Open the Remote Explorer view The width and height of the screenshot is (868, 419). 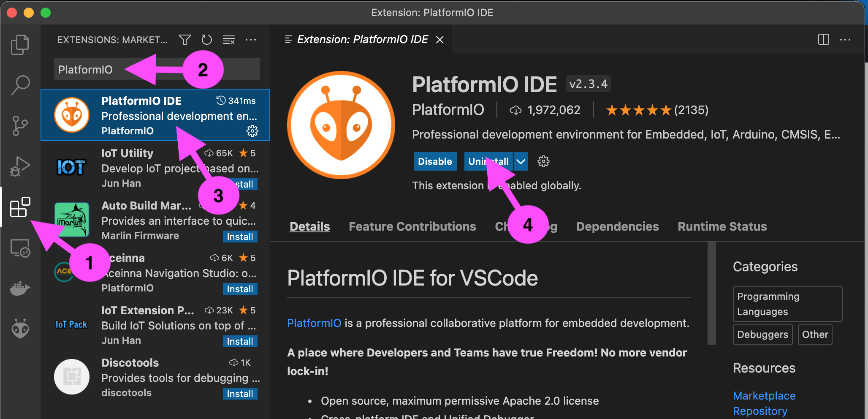tap(20, 248)
